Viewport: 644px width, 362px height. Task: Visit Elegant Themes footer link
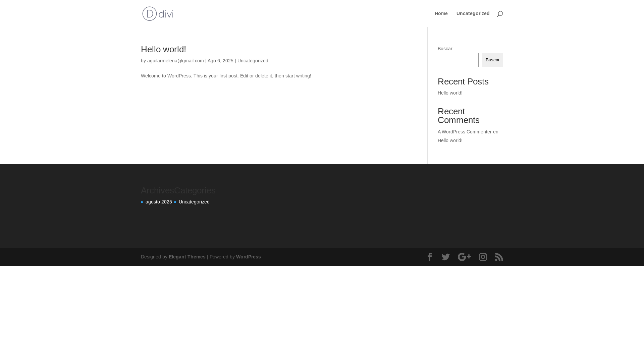[x=187, y=257]
